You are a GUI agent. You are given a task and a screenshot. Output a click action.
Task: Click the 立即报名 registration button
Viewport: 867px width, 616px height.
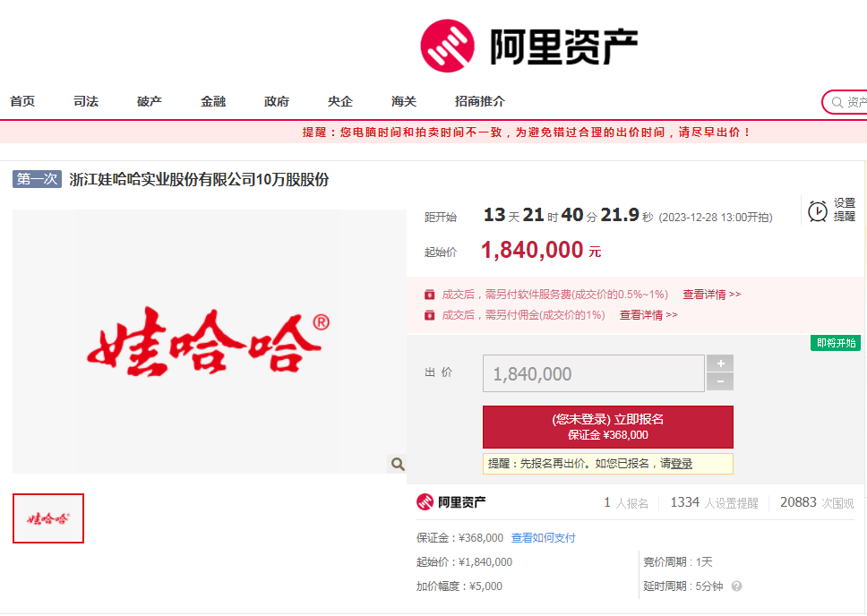(x=607, y=426)
